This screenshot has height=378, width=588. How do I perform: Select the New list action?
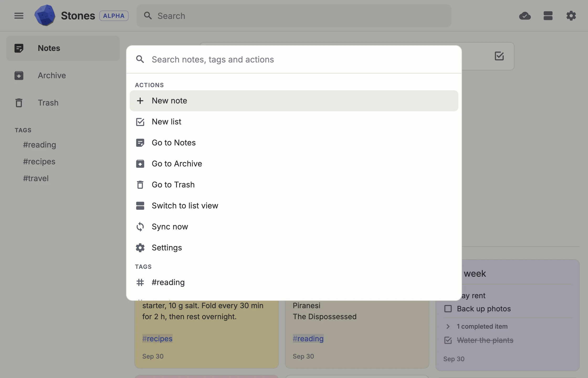(x=294, y=122)
